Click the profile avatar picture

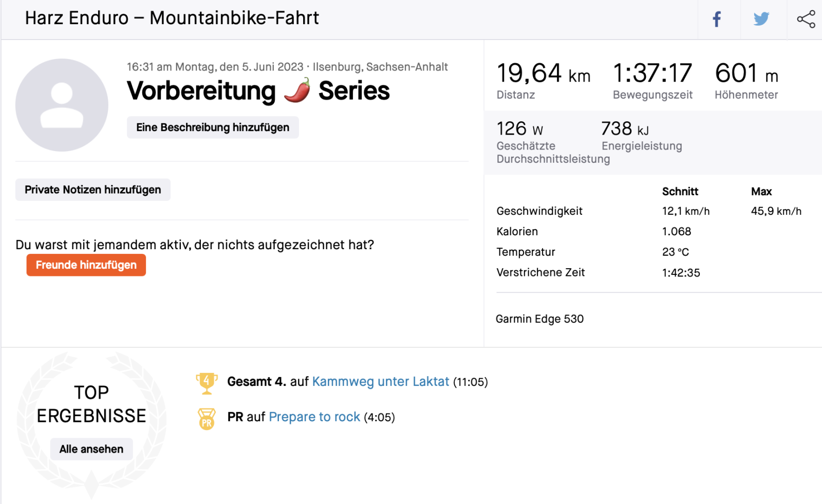click(62, 105)
